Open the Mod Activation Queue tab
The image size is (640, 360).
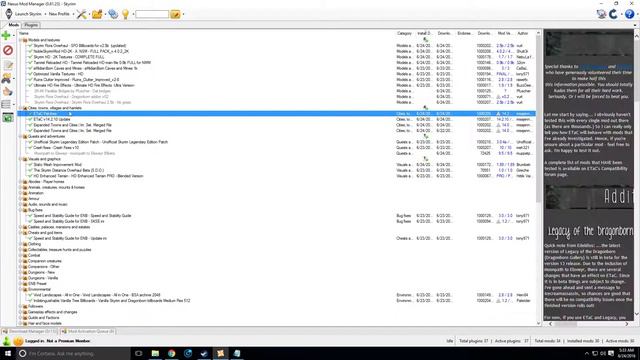coord(88,331)
